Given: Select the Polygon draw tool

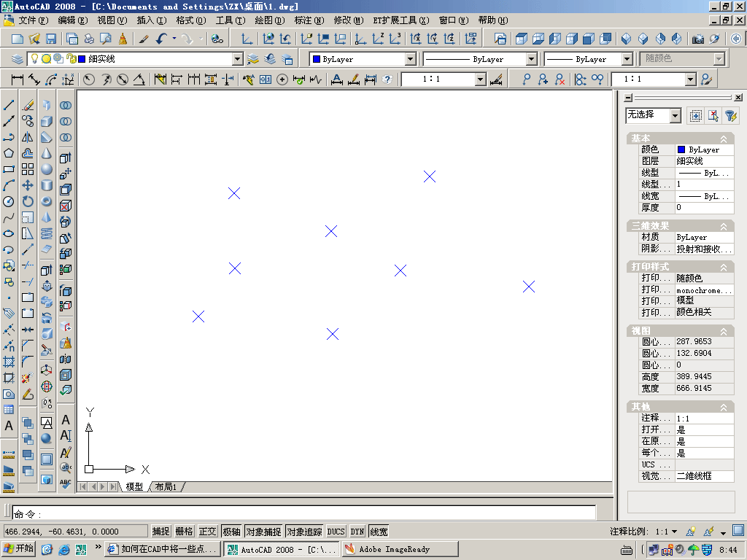Looking at the screenshot, I should (x=9, y=153).
